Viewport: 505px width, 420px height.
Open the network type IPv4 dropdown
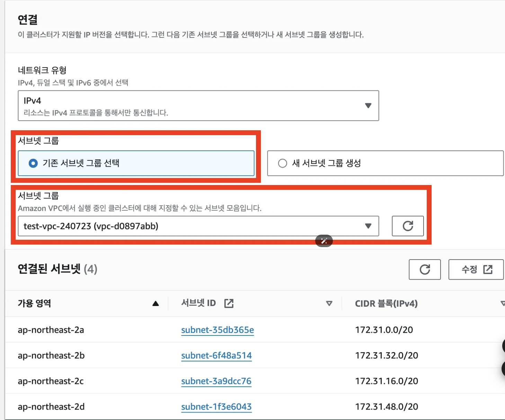pyautogui.click(x=198, y=106)
